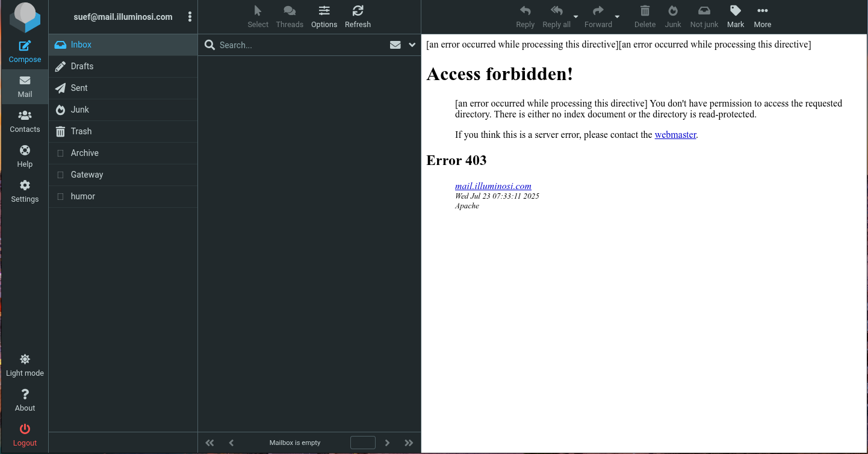Open the Junk folder
Image resolution: width=868 pixels, height=454 pixels.
coord(123,110)
